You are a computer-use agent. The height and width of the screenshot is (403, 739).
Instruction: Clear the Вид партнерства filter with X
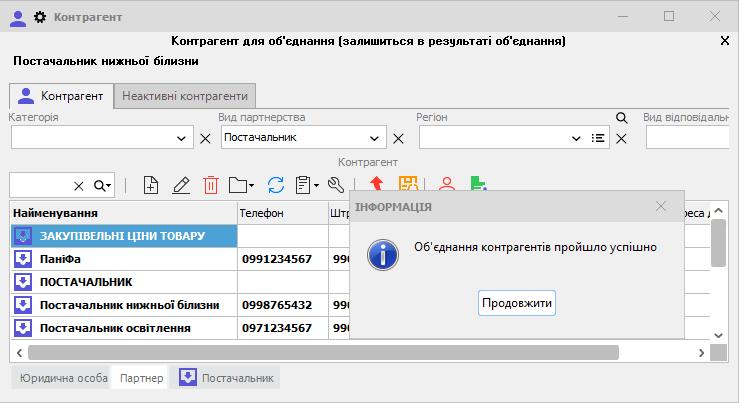click(398, 138)
